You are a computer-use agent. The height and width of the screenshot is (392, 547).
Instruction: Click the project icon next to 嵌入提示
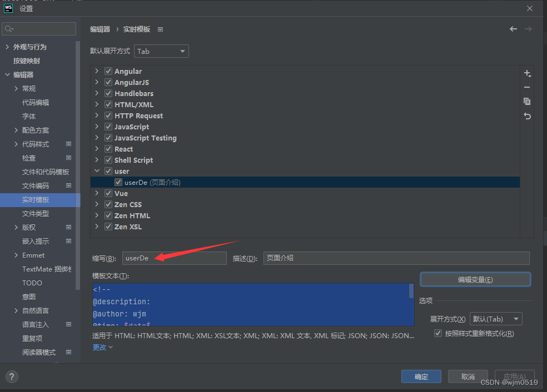coord(69,241)
